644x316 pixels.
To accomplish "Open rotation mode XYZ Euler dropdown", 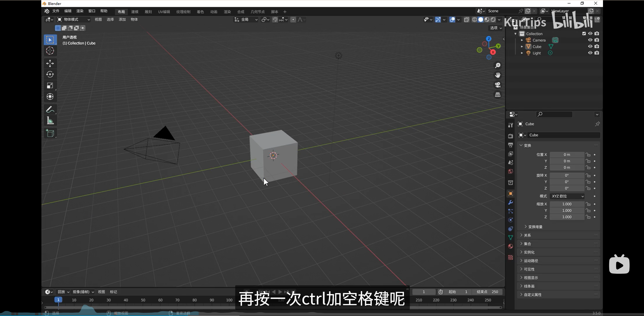I will pyautogui.click(x=567, y=196).
